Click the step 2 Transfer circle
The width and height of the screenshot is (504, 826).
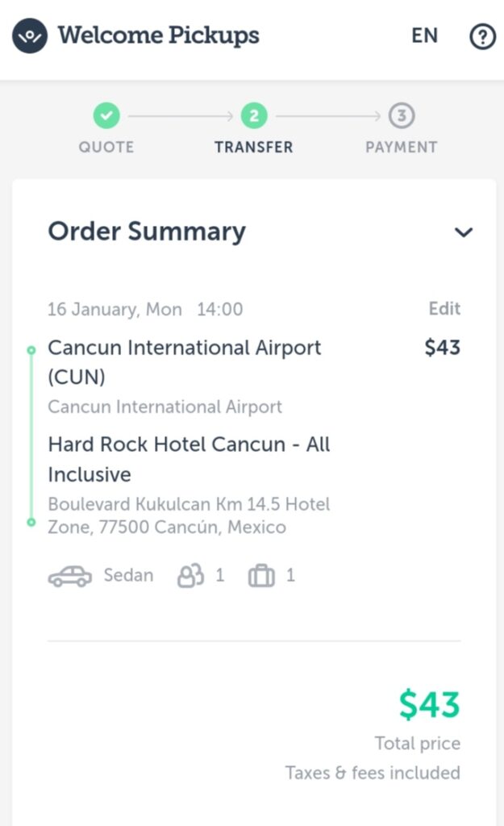click(x=254, y=115)
